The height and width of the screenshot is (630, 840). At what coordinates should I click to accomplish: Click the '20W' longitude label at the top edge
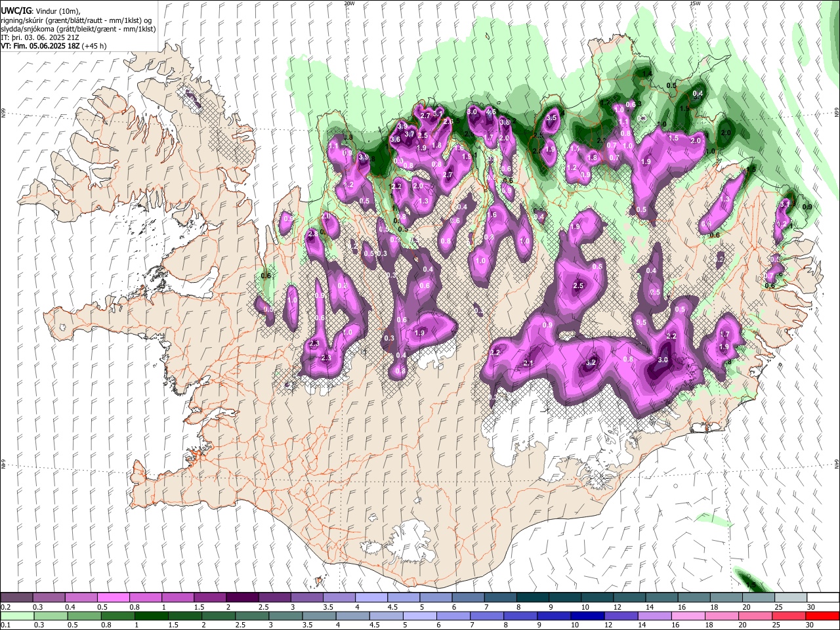(349, 3)
